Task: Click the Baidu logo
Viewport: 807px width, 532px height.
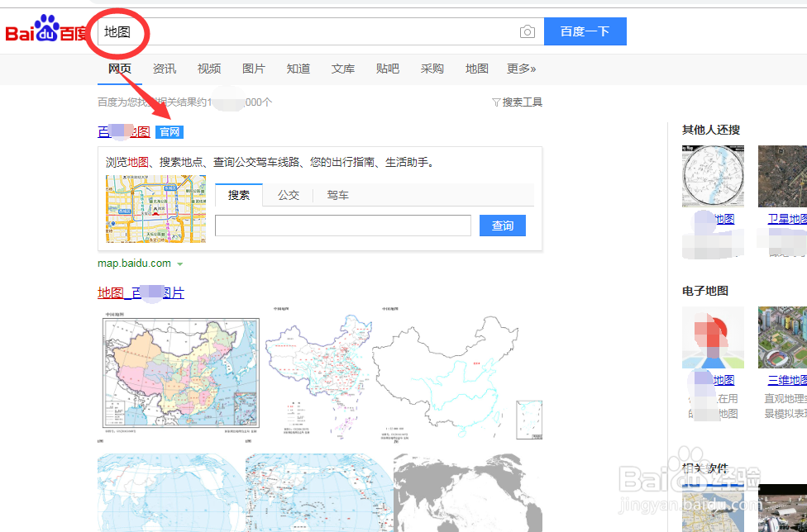Action: tap(46, 30)
